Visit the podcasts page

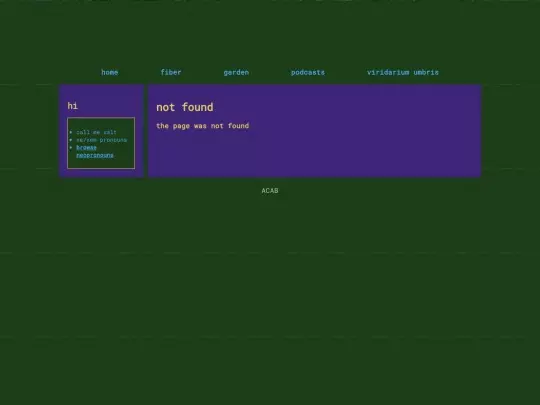pyautogui.click(x=308, y=72)
